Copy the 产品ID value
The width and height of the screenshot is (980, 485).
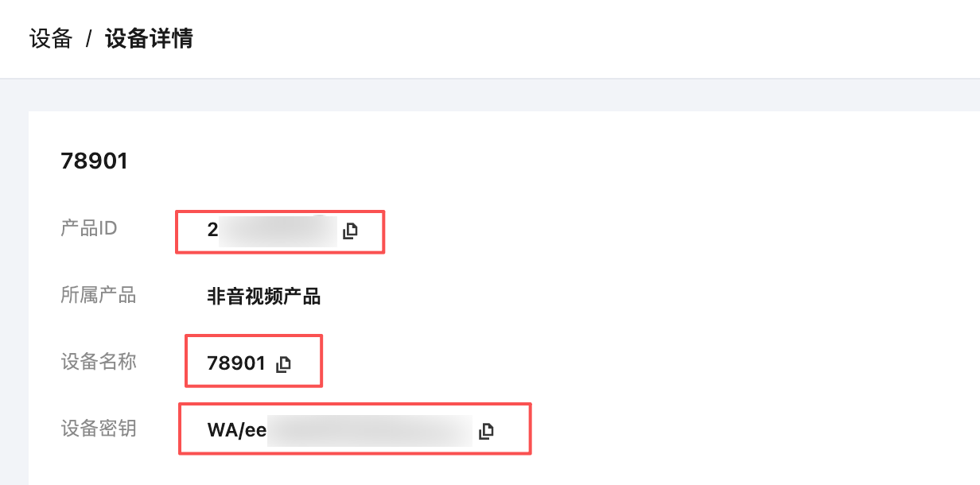click(350, 231)
